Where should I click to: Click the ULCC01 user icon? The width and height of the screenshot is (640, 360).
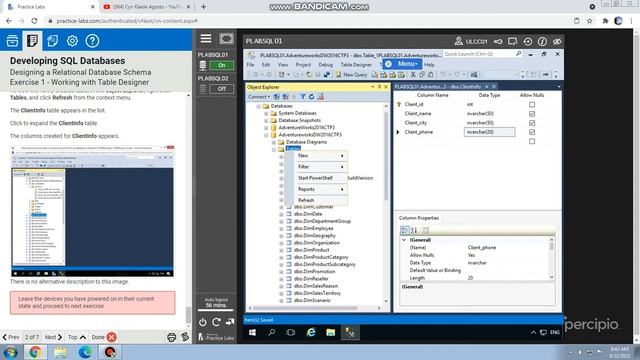(x=458, y=41)
